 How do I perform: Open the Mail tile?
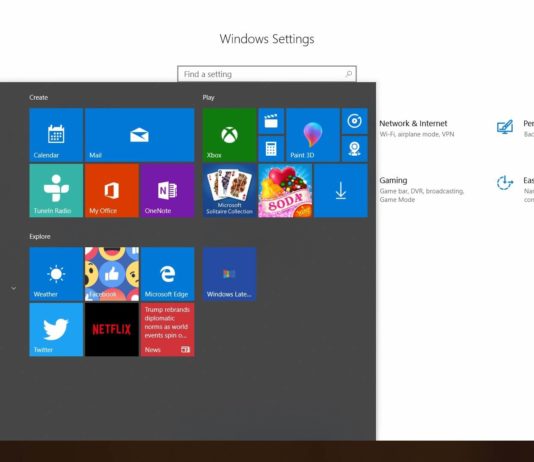[x=140, y=135]
